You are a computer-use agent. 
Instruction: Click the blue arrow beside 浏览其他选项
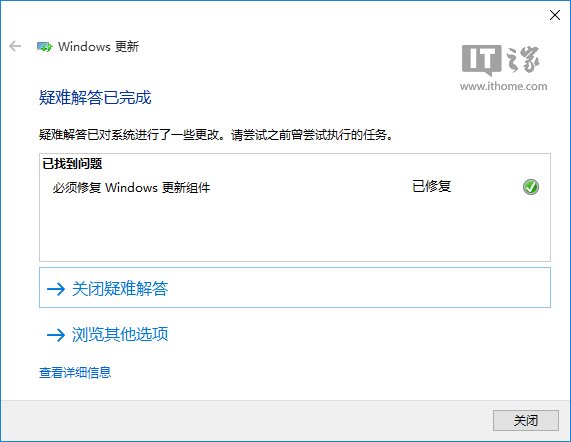pos(56,335)
